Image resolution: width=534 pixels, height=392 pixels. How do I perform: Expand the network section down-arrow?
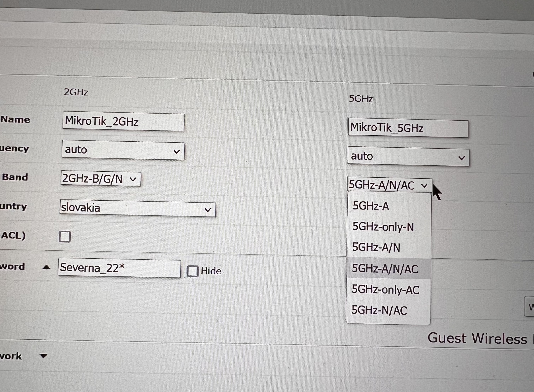coord(43,356)
